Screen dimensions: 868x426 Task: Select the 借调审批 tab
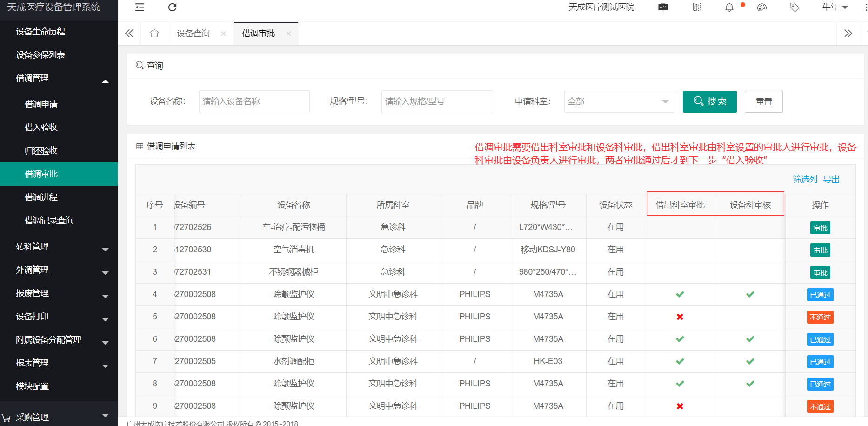coord(259,34)
